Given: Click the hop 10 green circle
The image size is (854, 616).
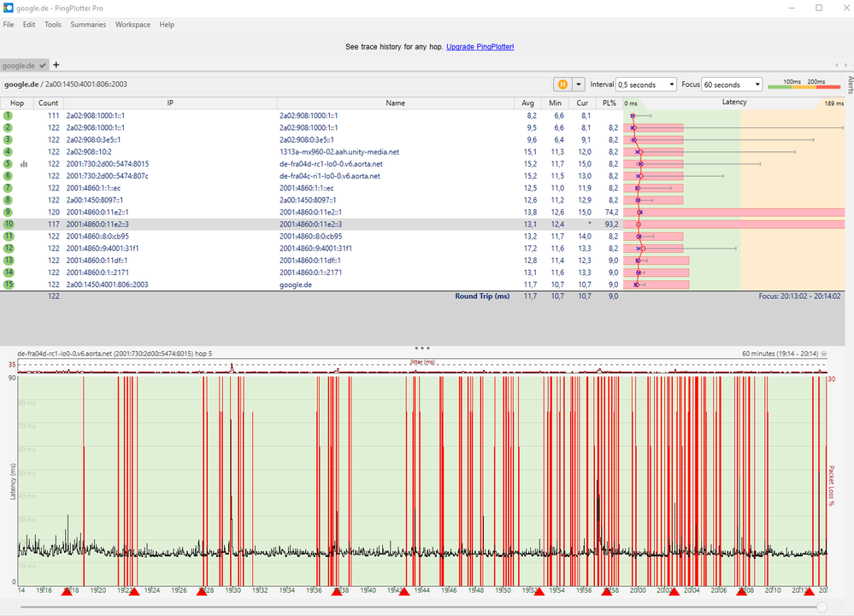Looking at the screenshot, I should 8,224.
